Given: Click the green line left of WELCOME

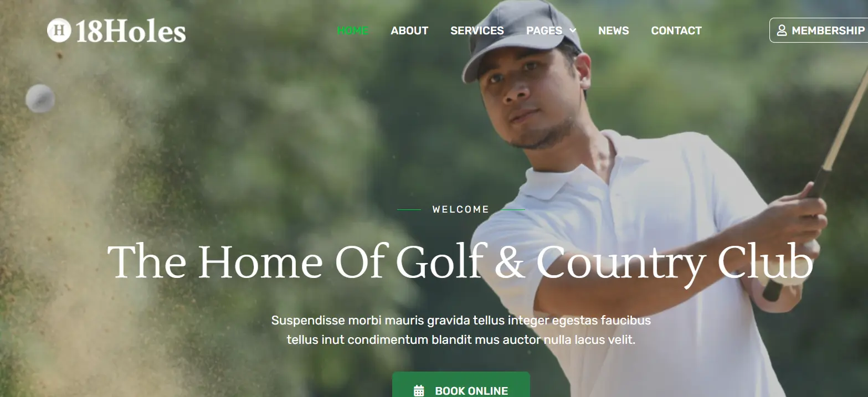Looking at the screenshot, I should click(x=409, y=210).
